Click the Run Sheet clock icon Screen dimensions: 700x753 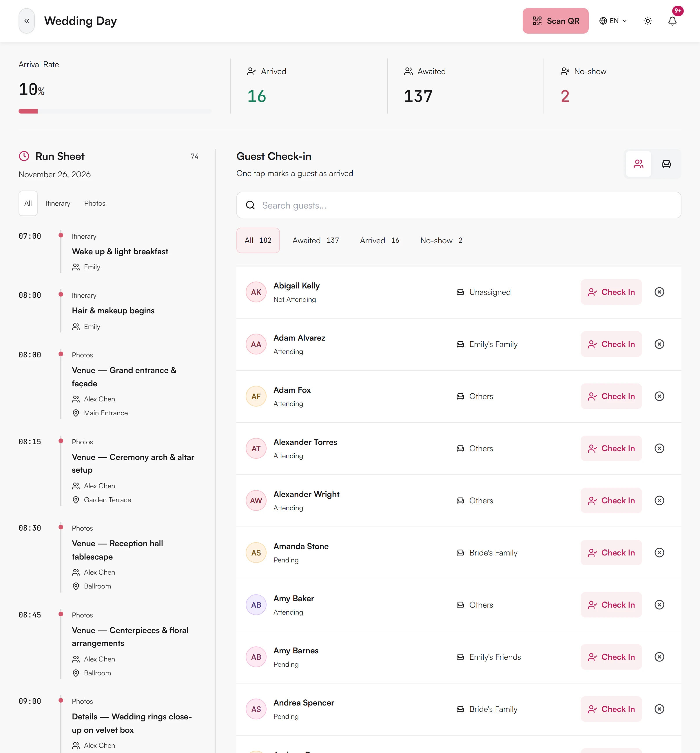coord(24,156)
